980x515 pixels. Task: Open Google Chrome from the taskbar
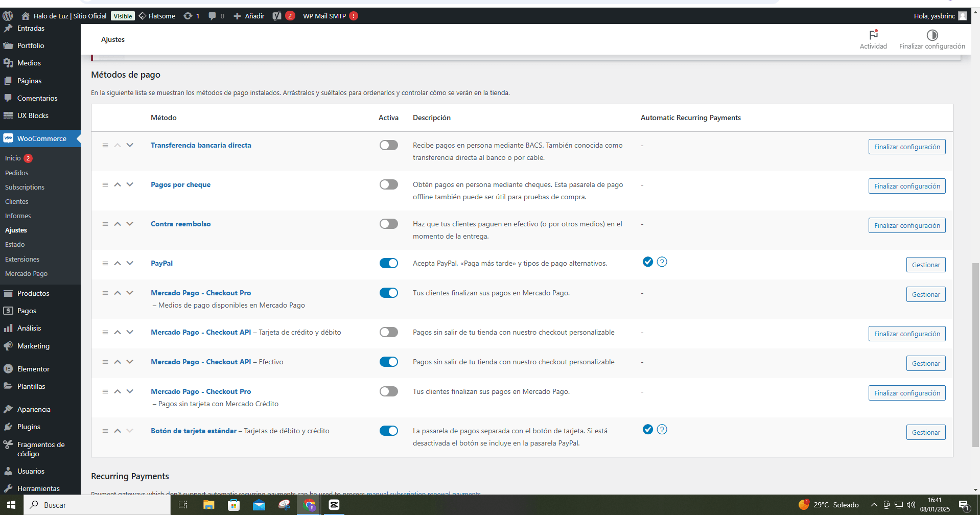click(x=310, y=505)
